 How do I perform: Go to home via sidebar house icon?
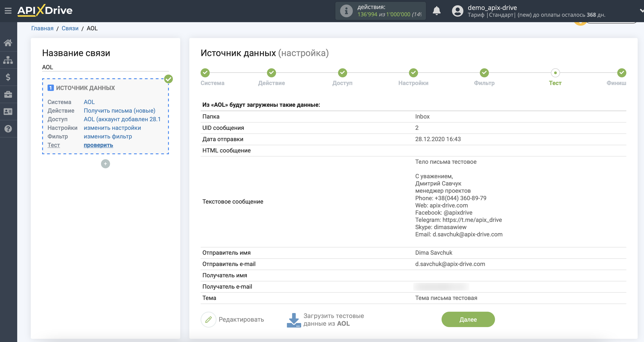tap(8, 43)
